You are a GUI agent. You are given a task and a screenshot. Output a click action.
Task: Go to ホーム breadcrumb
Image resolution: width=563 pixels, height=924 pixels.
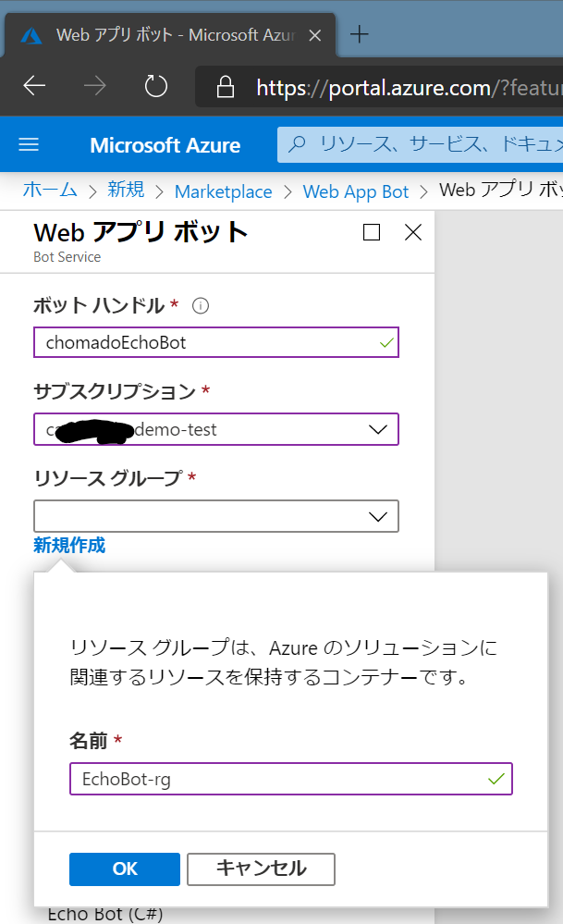click(x=50, y=191)
